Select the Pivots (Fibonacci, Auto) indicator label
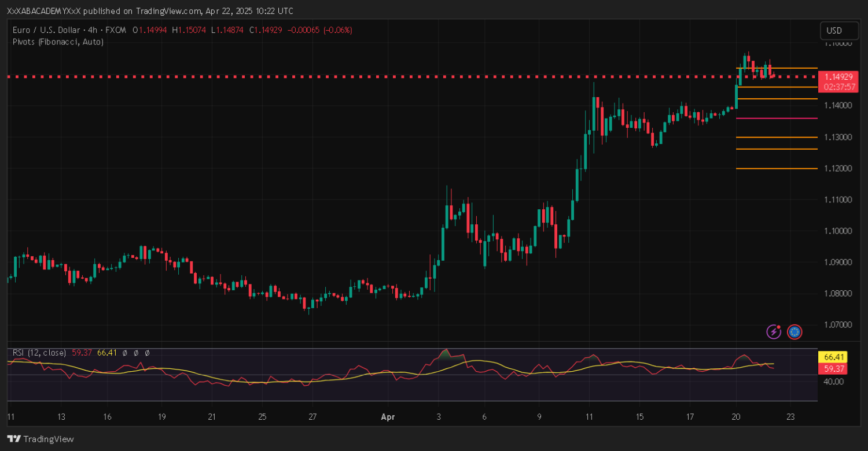 coord(58,42)
